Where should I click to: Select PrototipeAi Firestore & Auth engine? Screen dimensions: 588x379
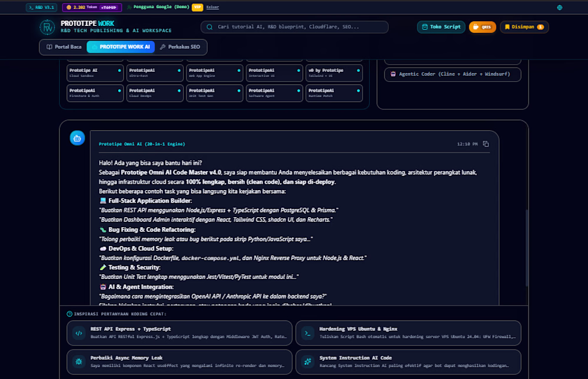[x=95, y=93]
